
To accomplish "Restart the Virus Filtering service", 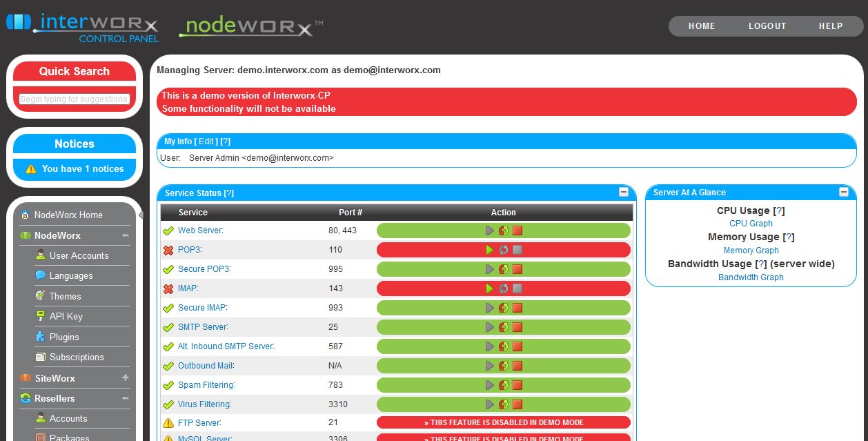I will 504,404.
